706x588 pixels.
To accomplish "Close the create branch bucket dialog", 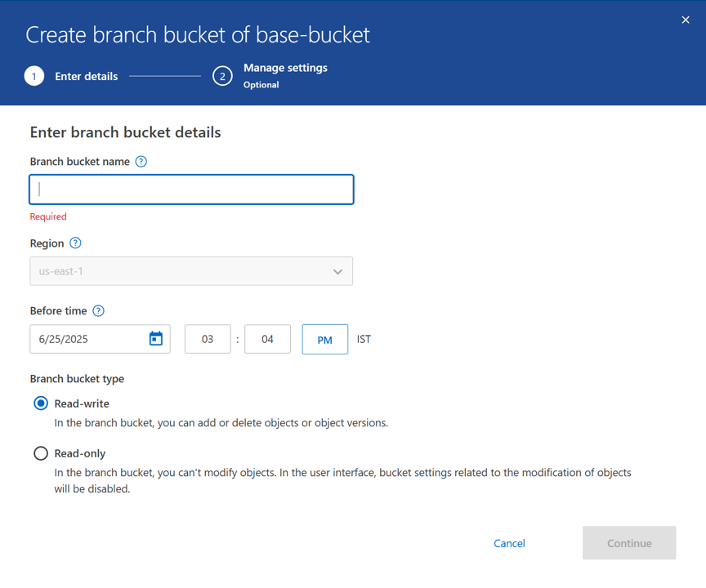I will [x=686, y=20].
